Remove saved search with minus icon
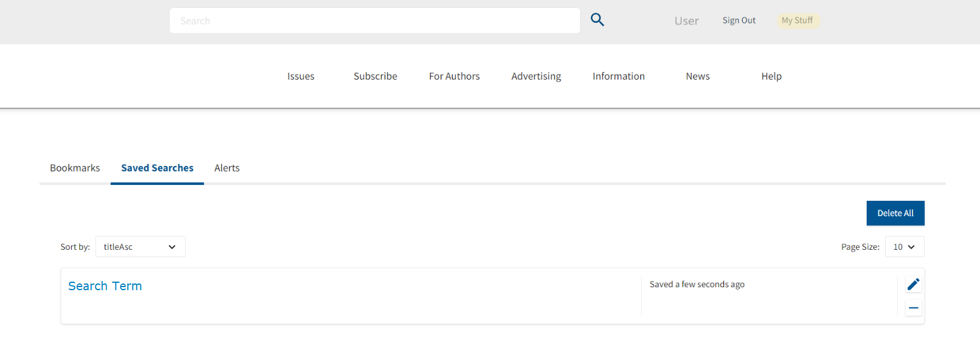Screen dimensions: 980x341 click(x=913, y=308)
